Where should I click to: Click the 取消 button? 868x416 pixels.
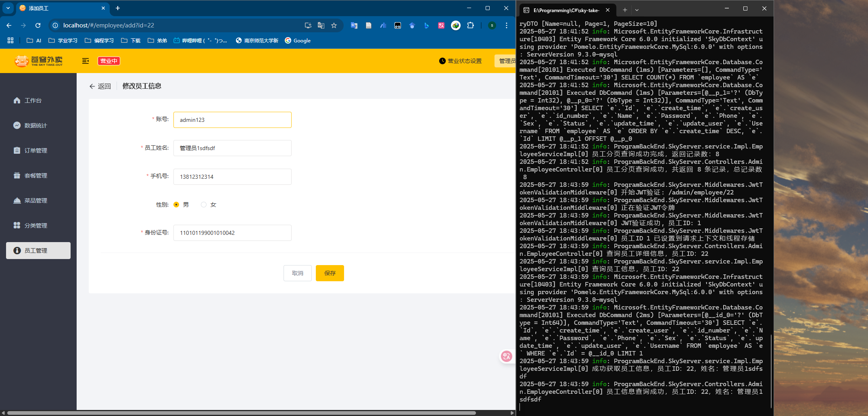pos(297,273)
